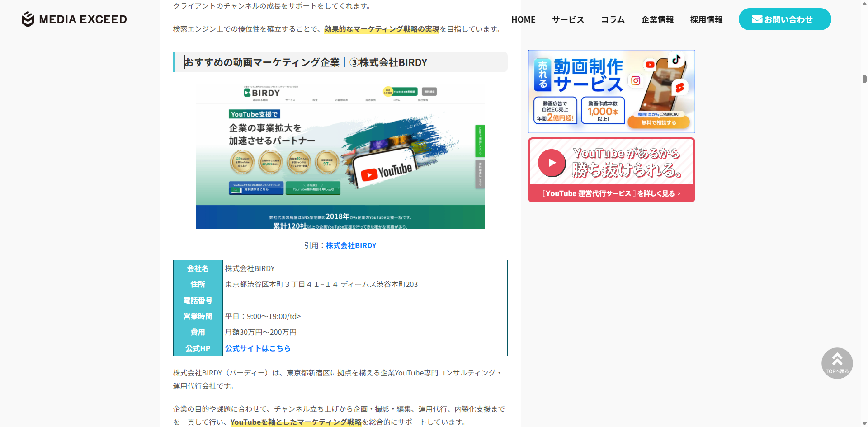Open the 株式会社BIRDY citation link
Viewport: 868px width, 427px height.
351,245
